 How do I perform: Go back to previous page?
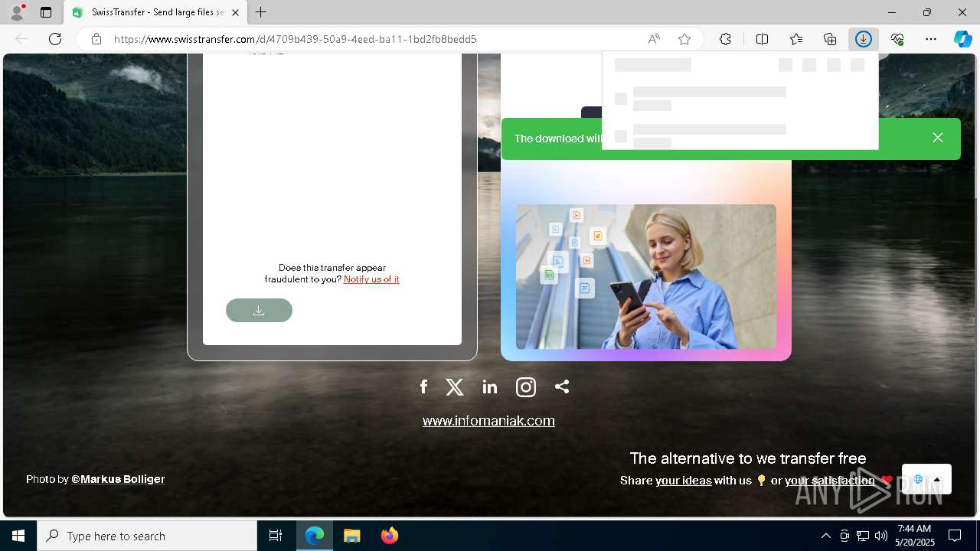coord(21,39)
